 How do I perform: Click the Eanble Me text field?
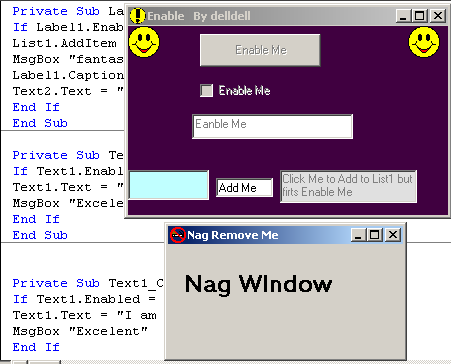point(272,127)
